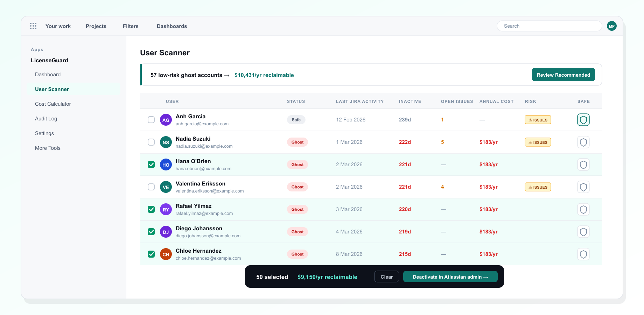
Task: Toggle safe shield for Chloe Hernandez
Action: point(583,254)
